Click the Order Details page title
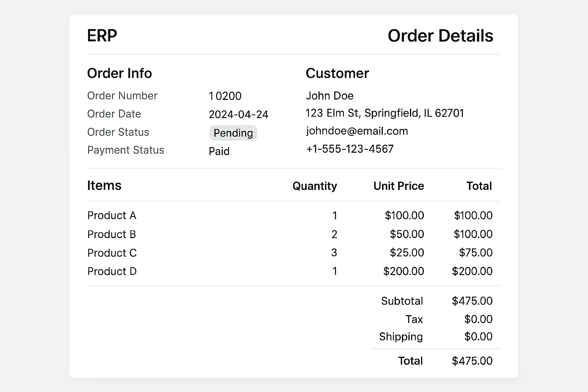The height and width of the screenshot is (392, 588). pos(440,36)
